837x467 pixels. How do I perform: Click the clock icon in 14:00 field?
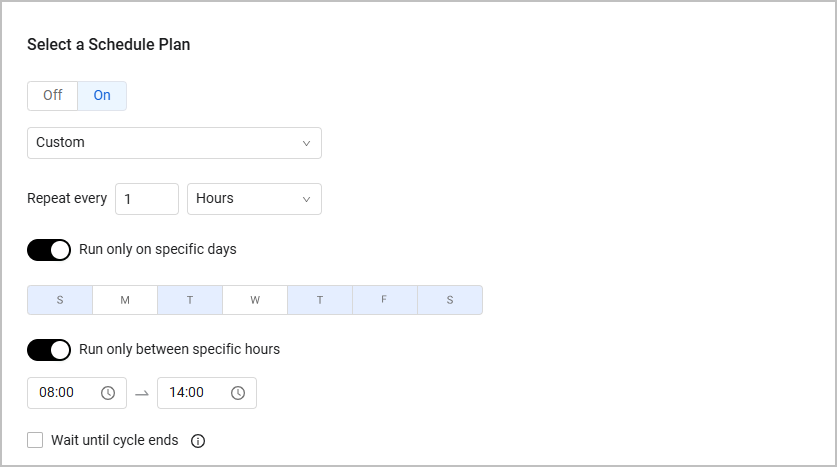pos(238,393)
